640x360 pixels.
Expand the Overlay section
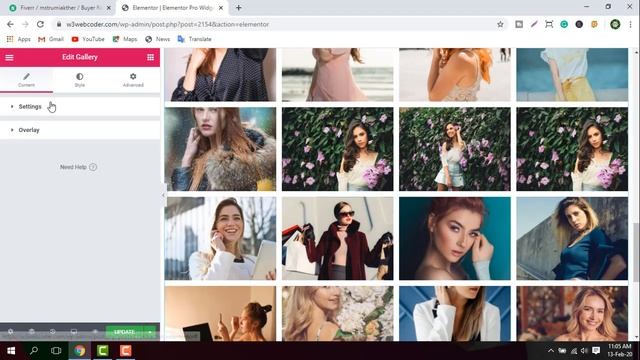click(80, 130)
